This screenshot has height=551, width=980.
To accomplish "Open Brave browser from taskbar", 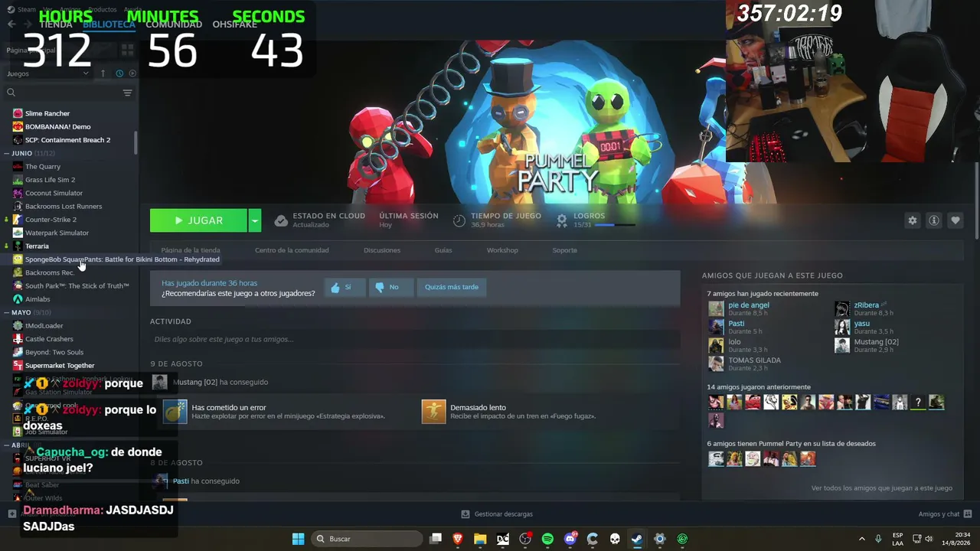I will [458, 539].
